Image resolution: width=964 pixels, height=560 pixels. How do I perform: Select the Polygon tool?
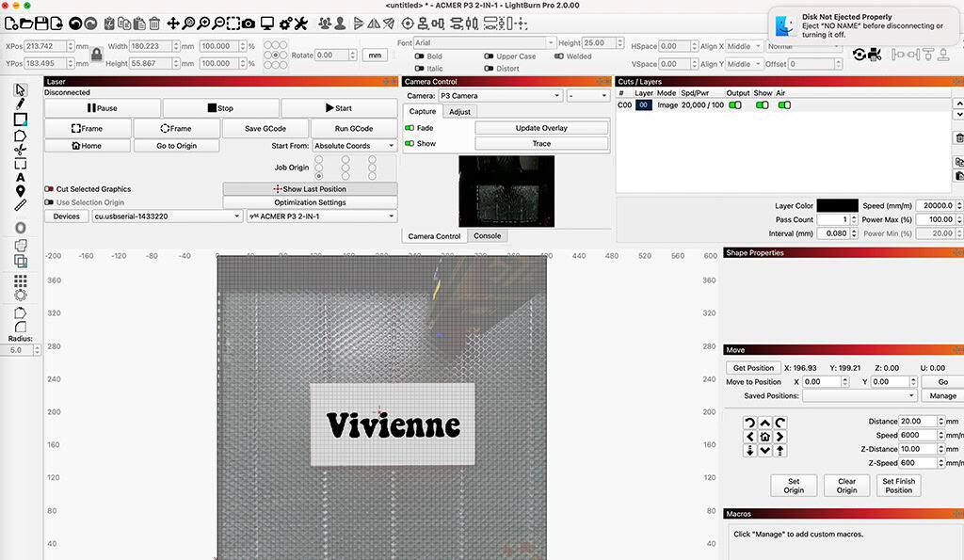click(21, 135)
